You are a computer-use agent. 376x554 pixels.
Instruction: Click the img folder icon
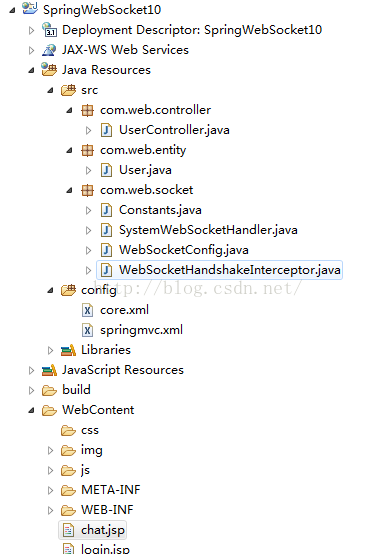click(x=68, y=450)
